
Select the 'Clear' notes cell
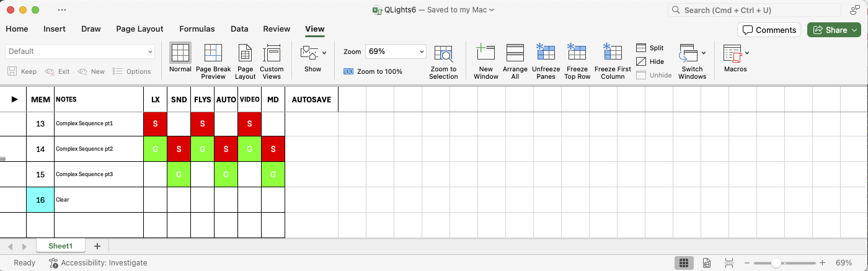coord(99,200)
